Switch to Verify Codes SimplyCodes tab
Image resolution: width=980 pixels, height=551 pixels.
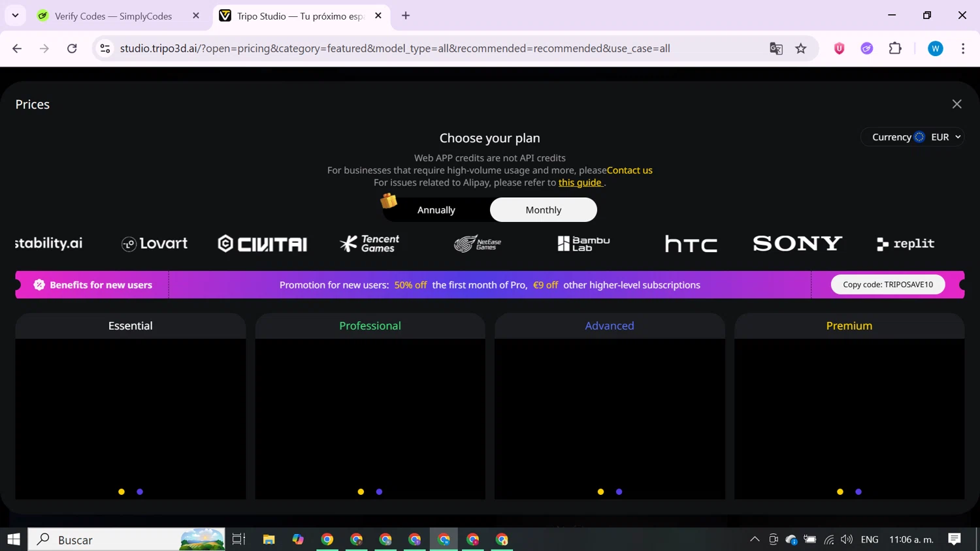pyautogui.click(x=113, y=16)
